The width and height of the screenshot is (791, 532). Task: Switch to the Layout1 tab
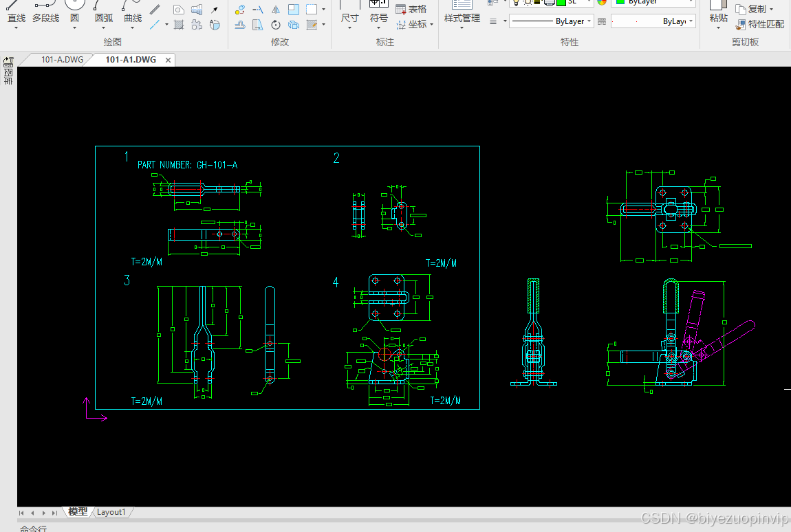tap(111, 512)
